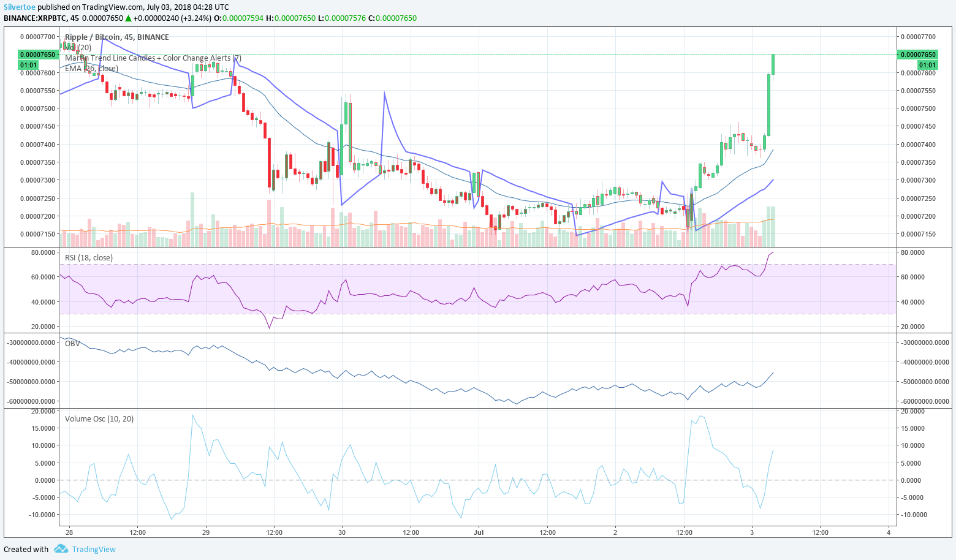This screenshot has height=560, width=956.
Task: Select the Vol (20) indicator label
Action: pos(78,48)
